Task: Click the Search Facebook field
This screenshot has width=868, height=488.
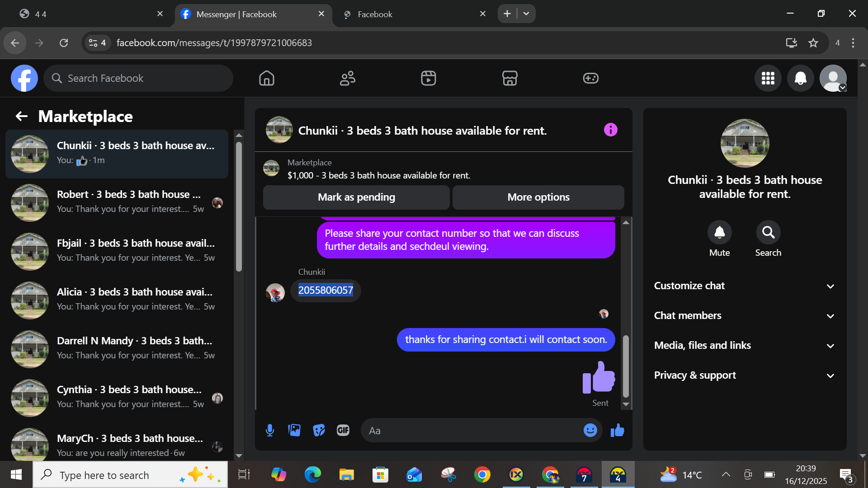Action: 138,78
